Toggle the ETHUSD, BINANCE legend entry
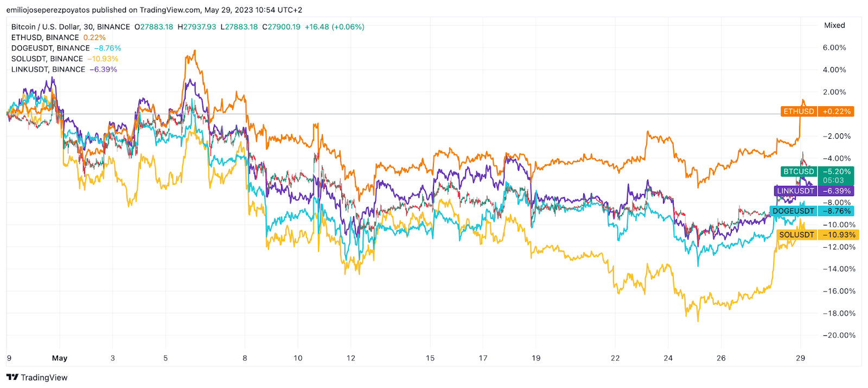 pos(45,37)
